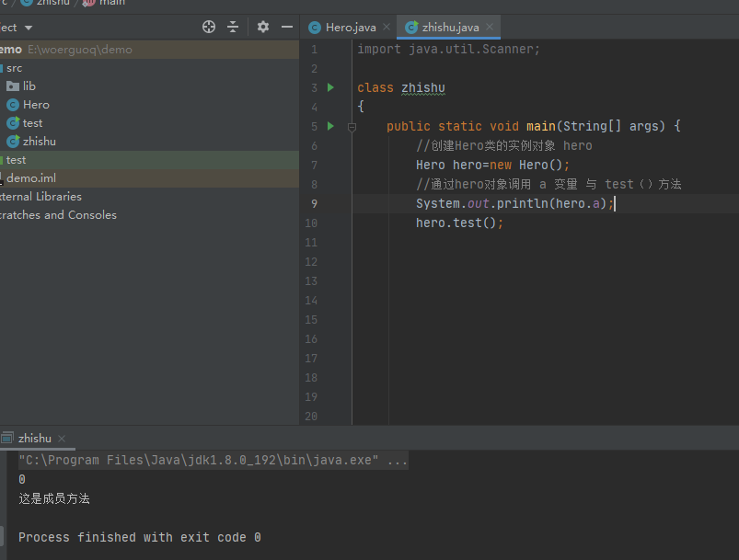This screenshot has width=739, height=560.
Task: Click the console output line 这是成员方法
Action: [x=54, y=498]
